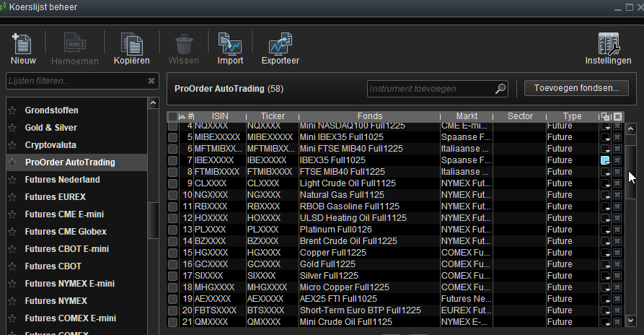Image resolution: width=644 pixels, height=335 pixels.
Task: Remove Light Crude Oil Full1125 row
Action: 617,183
